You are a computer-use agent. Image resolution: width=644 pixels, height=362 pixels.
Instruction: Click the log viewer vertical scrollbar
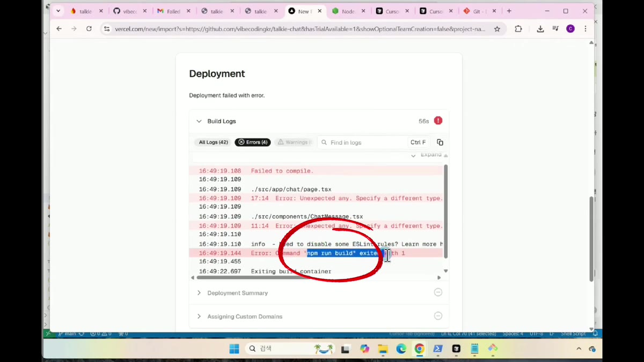(x=445, y=212)
